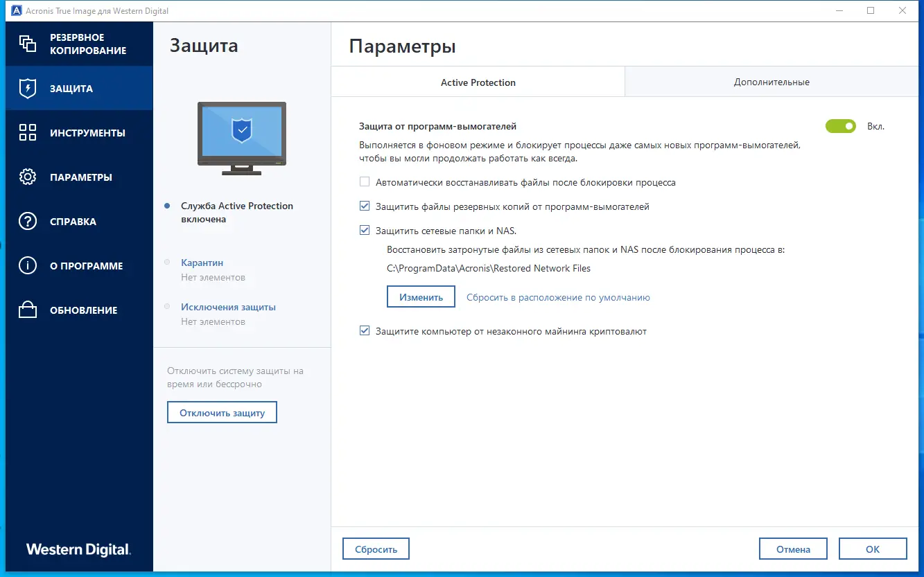Click the Сбросить button at the bottom

[375, 548]
